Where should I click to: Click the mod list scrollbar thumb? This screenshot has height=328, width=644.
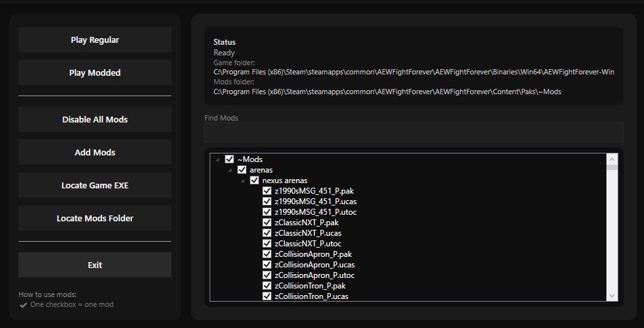[612, 167]
